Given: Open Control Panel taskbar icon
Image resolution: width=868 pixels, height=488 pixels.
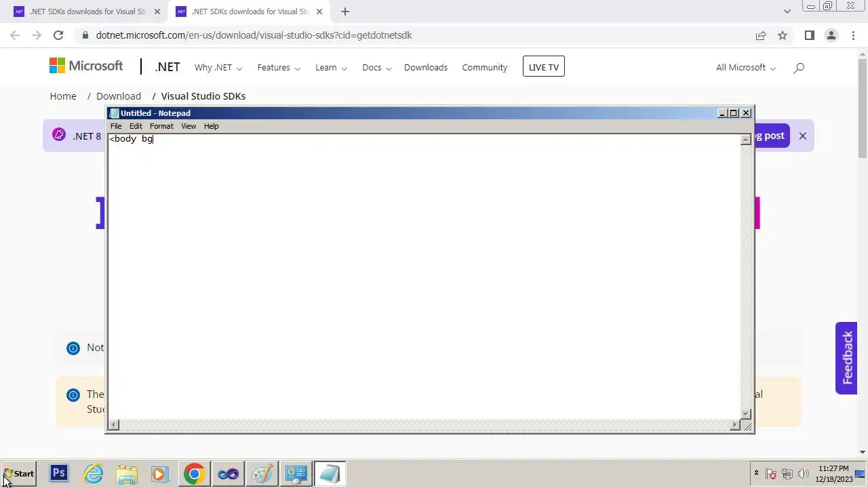Looking at the screenshot, I should click(x=296, y=474).
